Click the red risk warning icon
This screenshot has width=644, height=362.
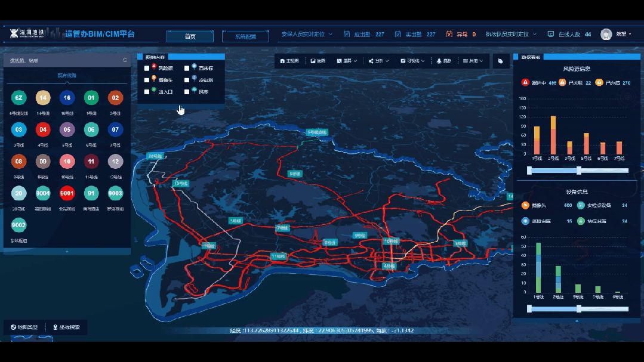525,82
